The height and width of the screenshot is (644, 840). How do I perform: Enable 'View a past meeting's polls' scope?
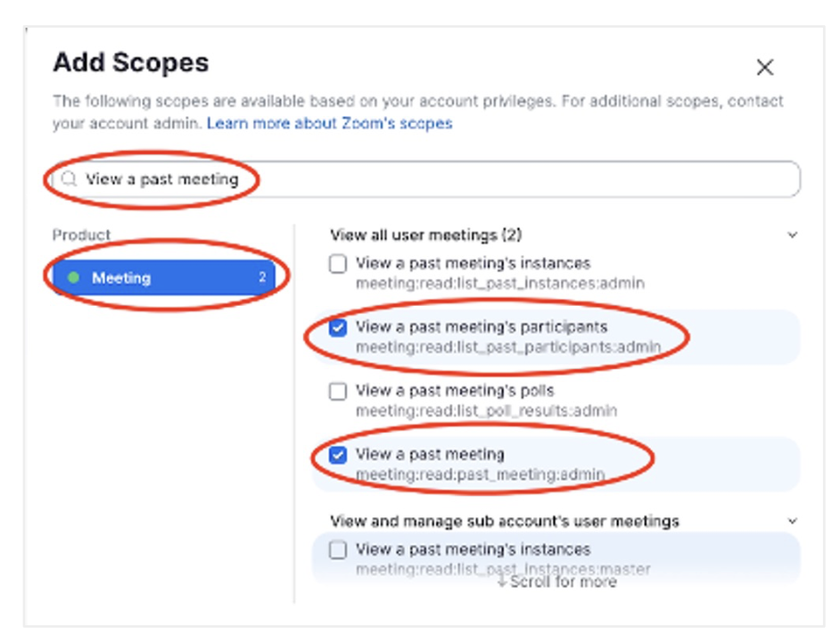pyautogui.click(x=338, y=392)
